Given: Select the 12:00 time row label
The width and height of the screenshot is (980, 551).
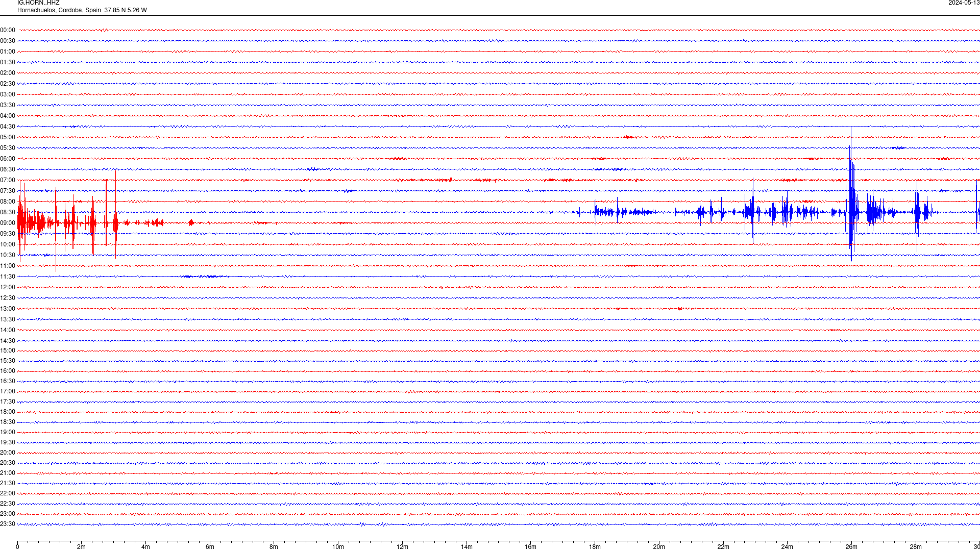Looking at the screenshot, I should pos(8,287).
